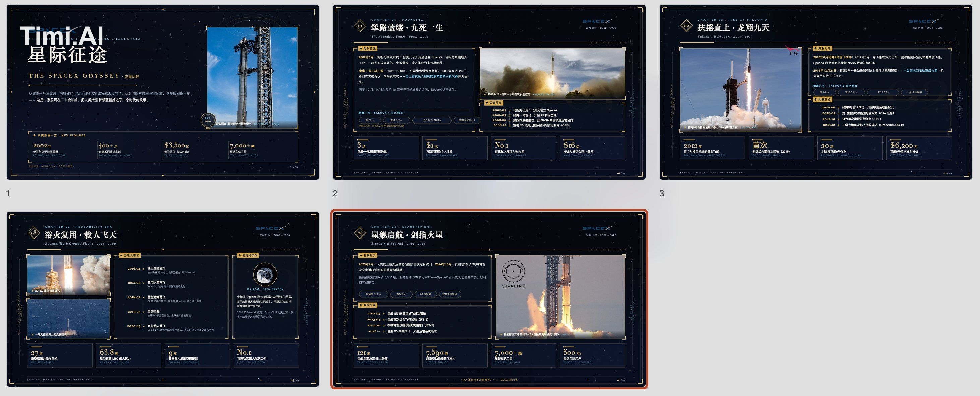
Task: Click the 20次 stat card on slide 3
Action: (850, 148)
